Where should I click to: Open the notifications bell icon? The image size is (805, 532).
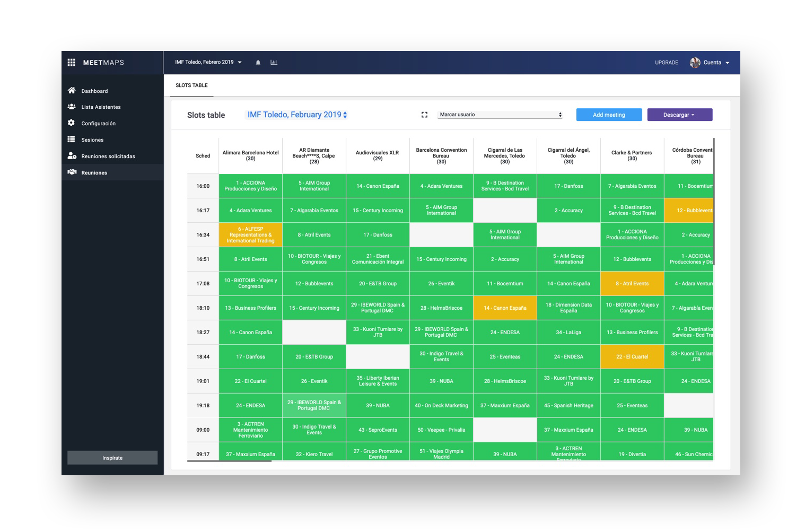point(258,63)
